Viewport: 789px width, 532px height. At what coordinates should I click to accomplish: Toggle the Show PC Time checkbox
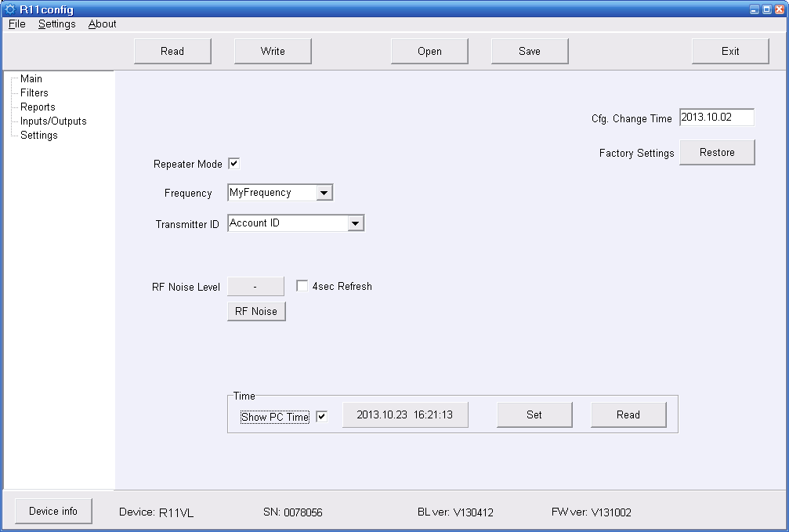tap(321, 417)
